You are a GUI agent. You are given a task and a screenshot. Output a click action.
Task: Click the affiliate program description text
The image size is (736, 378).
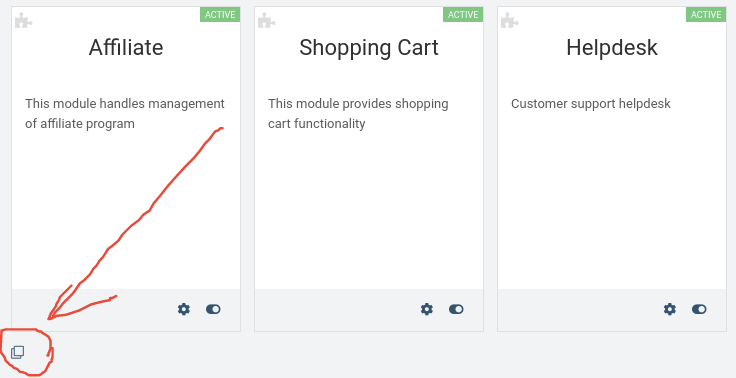(125, 114)
